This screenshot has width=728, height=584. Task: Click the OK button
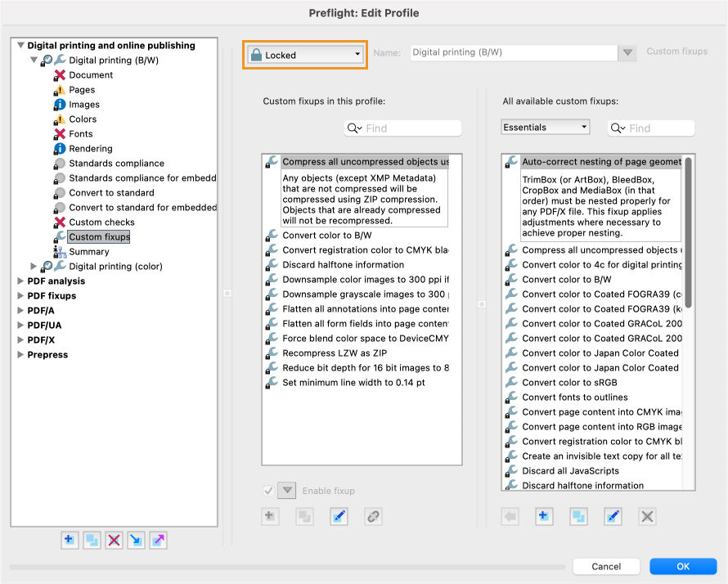coord(682,566)
